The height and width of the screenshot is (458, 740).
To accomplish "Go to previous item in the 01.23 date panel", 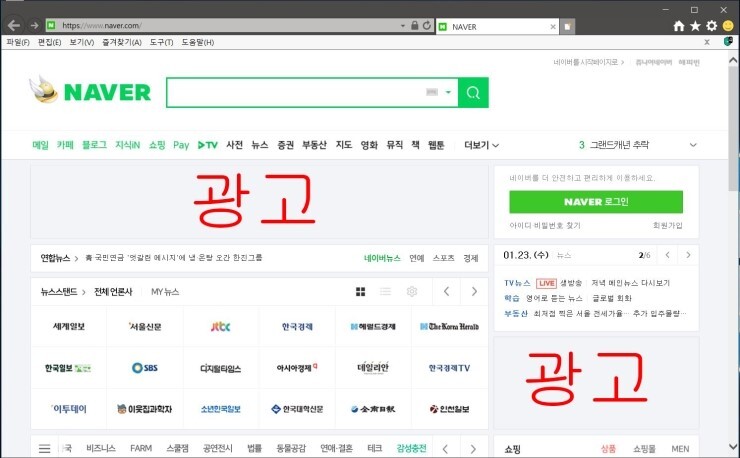I will 667,255.
